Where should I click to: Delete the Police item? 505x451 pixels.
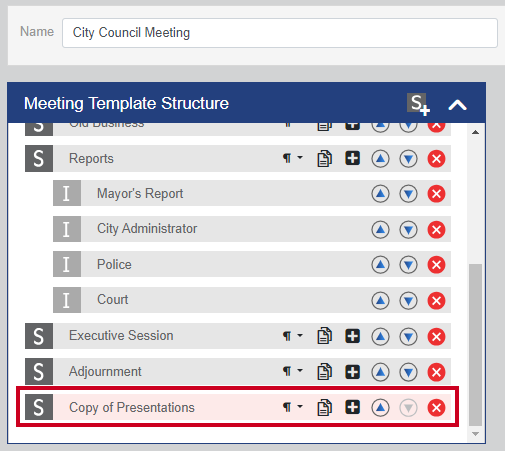pyautogui.click(x=436, y=265)
